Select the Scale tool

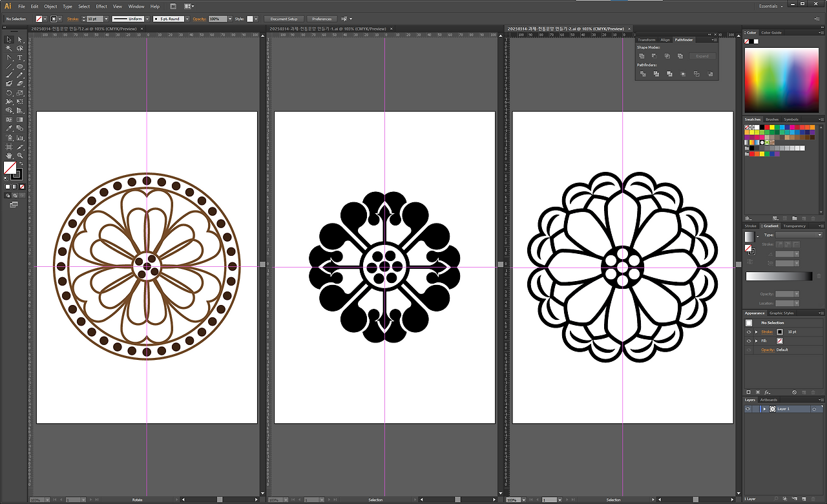pos(20,93)
